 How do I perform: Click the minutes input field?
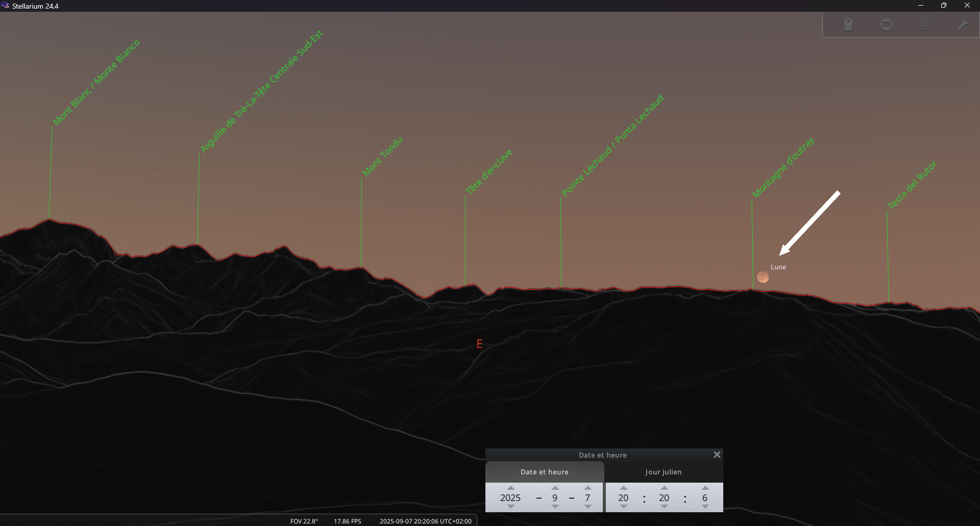click(664, 497)
